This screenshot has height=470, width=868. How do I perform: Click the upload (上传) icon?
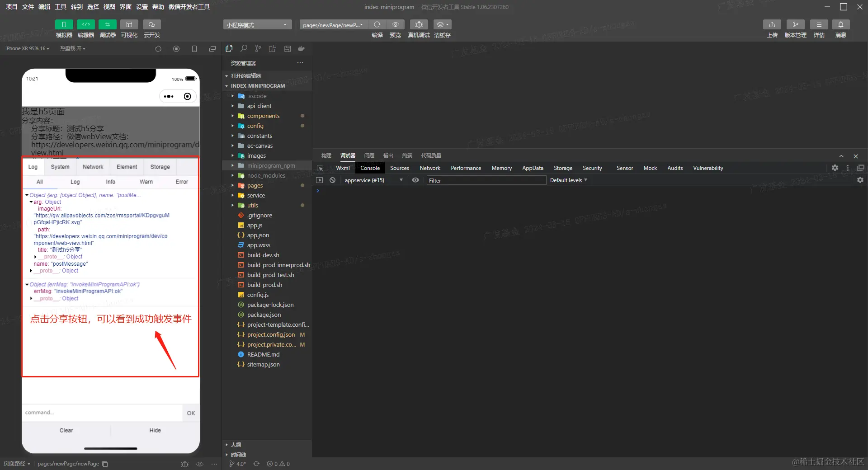click(x=772, y=24)
